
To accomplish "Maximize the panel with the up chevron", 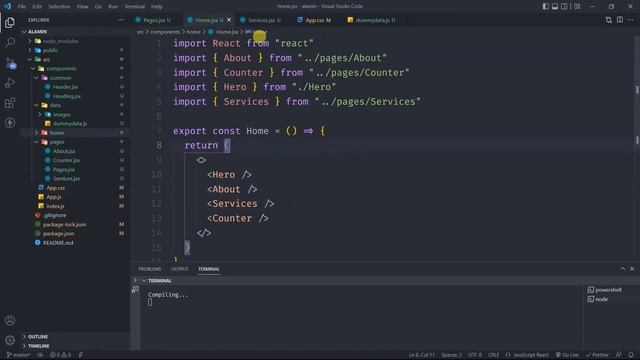I will click(x=622, y=269).
